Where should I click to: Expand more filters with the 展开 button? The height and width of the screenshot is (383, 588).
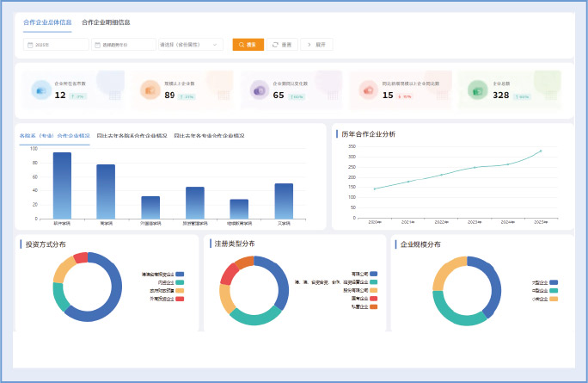pos(316,44)
